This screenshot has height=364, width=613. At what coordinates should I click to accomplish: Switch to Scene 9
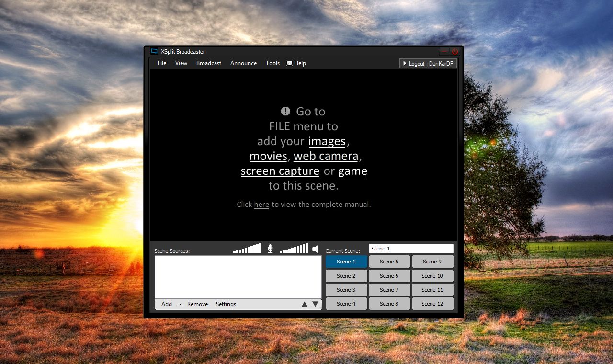pos(432,262)
